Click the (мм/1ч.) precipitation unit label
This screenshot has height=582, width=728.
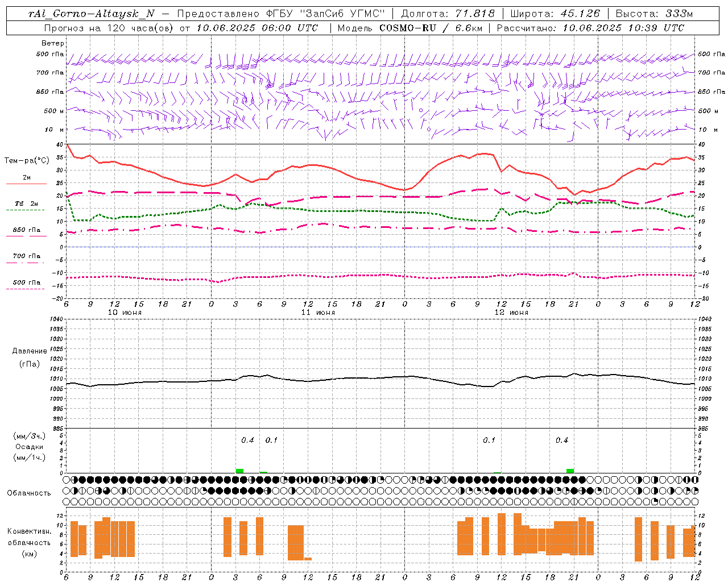(30, 458)
